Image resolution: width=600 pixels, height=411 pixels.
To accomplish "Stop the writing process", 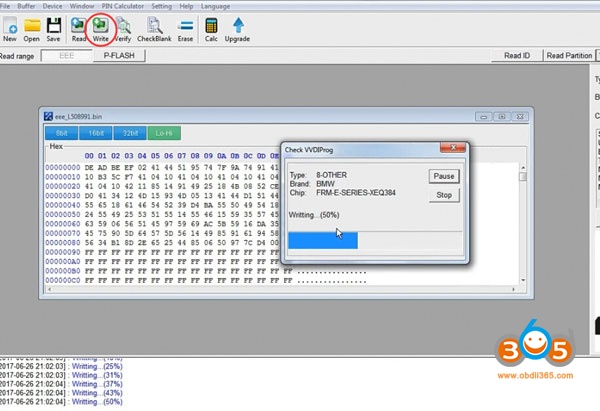I will (444, 195).
